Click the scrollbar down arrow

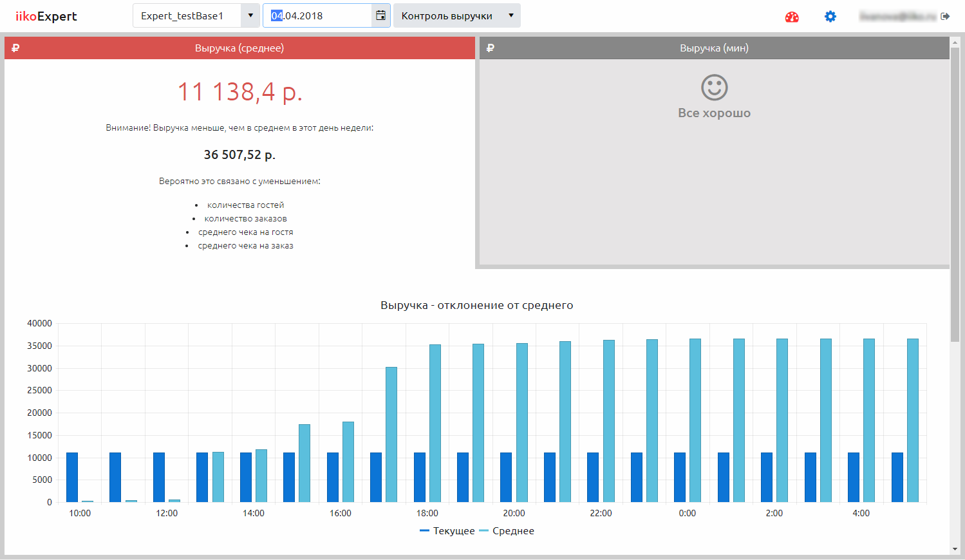pos(954,549)
